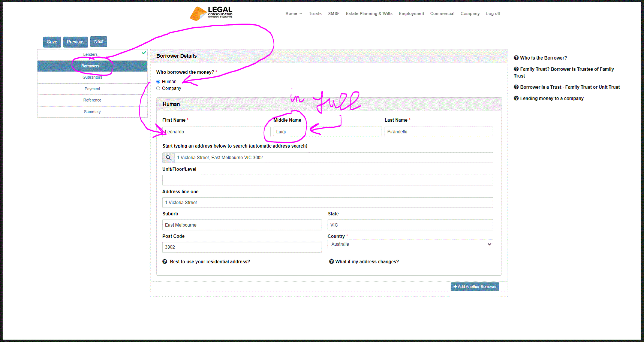The width and height of the screenshot is (644, 342).
Task: Expand the Home menu
Action: point(294,13)
